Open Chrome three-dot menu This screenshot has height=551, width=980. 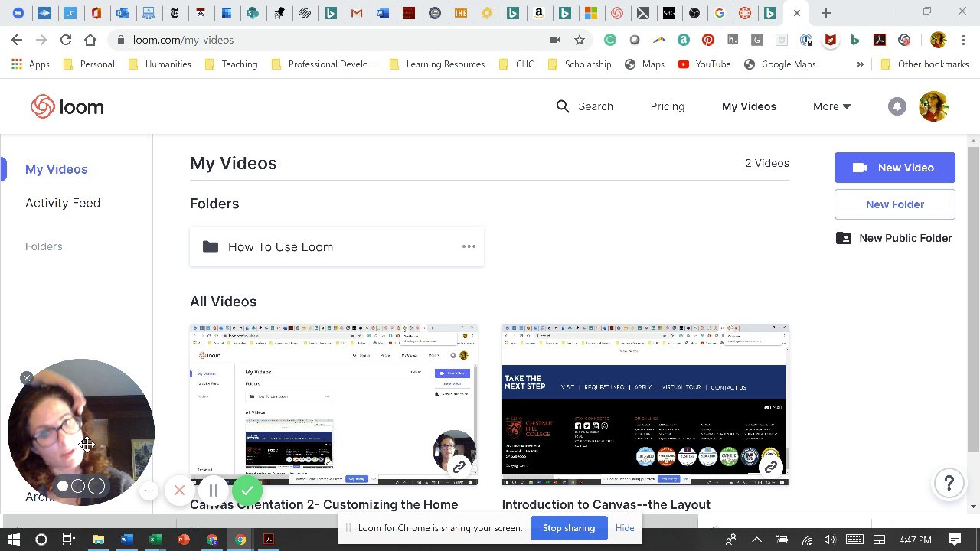tap(962, 40)
